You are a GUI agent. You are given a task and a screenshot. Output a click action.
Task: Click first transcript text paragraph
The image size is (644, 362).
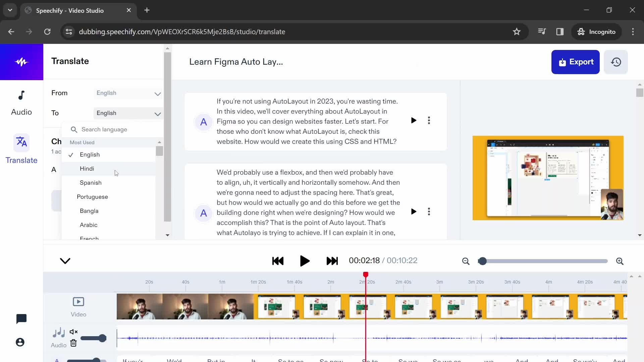tap(307, 121)
